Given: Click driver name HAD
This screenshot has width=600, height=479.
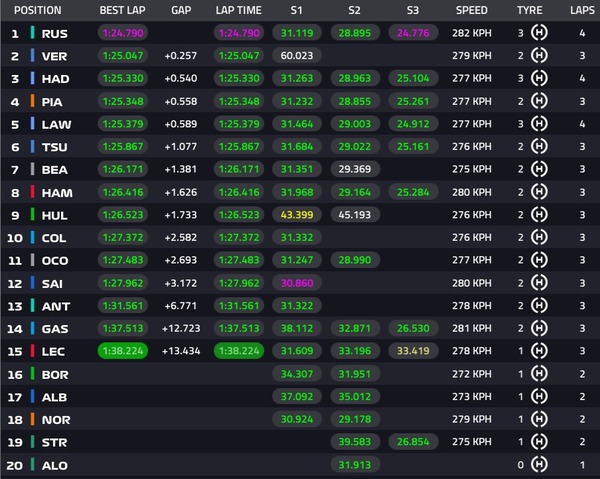Looking at the screenshot, I should tap(55, 79).
